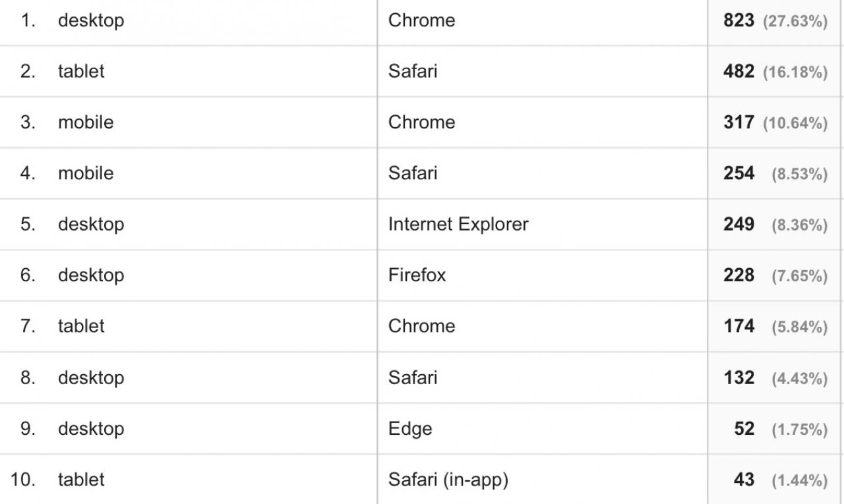Click "Chrome" browser in row 1
The height and width of the screenshot is (504, 844).
[421, 20]
